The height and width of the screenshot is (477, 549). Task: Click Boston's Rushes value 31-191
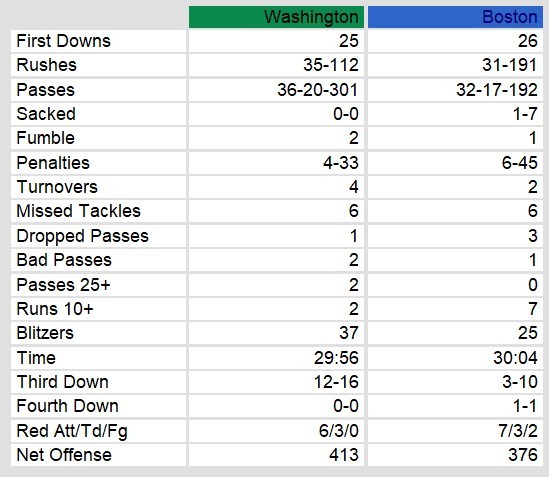tap(509, 65)
